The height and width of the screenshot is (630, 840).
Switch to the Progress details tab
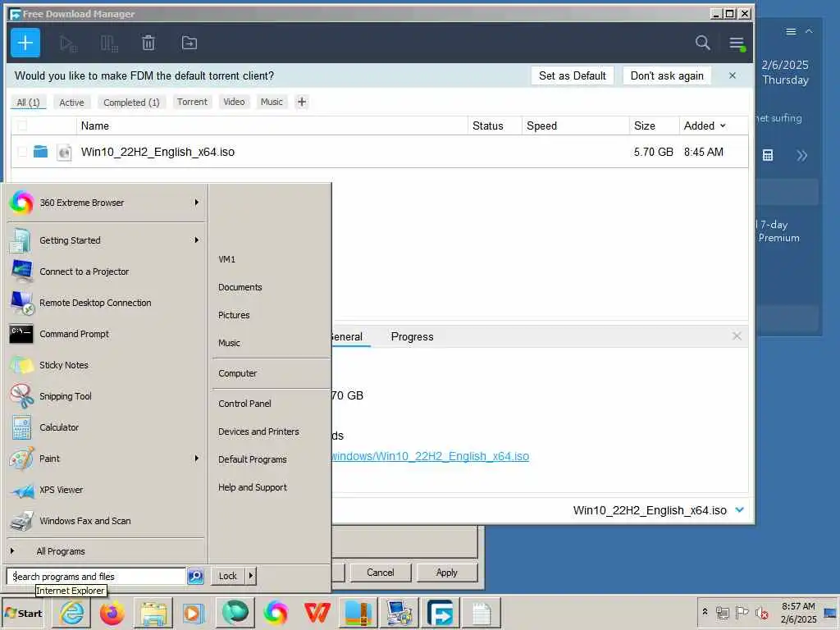point(412,336)
